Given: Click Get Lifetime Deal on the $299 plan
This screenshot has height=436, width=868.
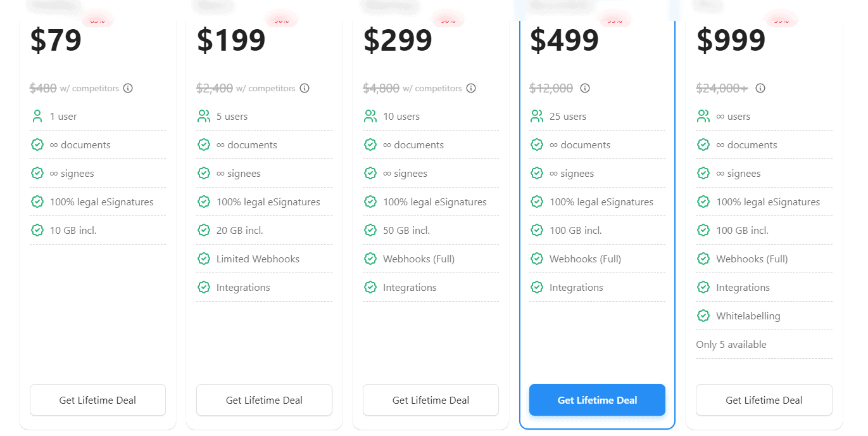Looking at the screenshot, I should click(x=431, y=400).
